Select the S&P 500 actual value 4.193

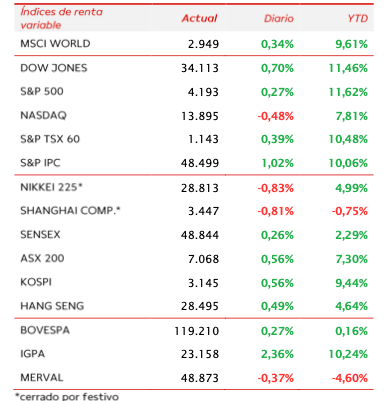203,92
